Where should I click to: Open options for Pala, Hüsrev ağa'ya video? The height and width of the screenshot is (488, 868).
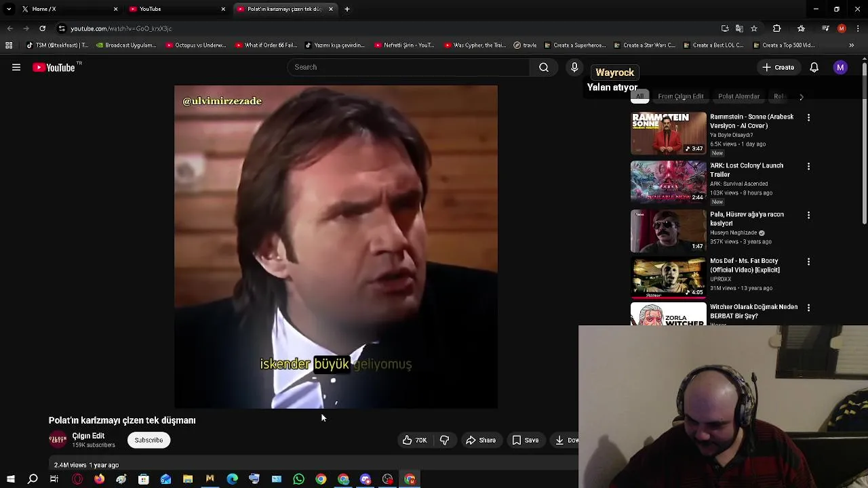(808, 215)
